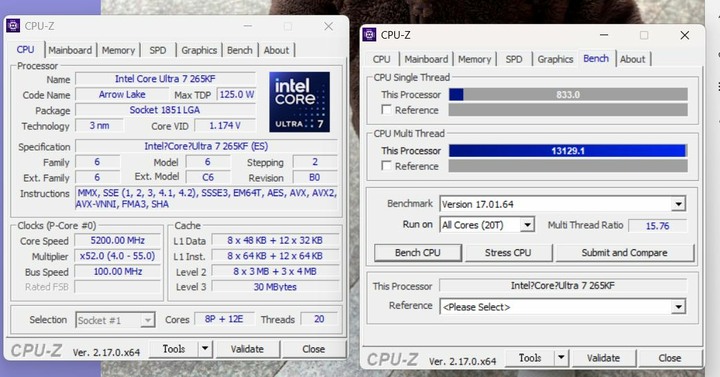The image size is (720, 377).
Task: Click Multi Thread Ratio value 15.76
Action: [x=658, y=225]
